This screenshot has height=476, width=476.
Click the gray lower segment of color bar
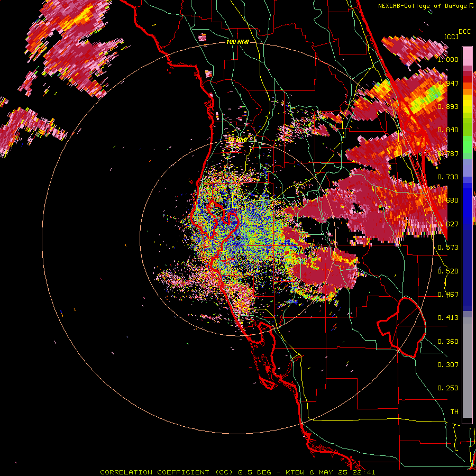(467, 368)
